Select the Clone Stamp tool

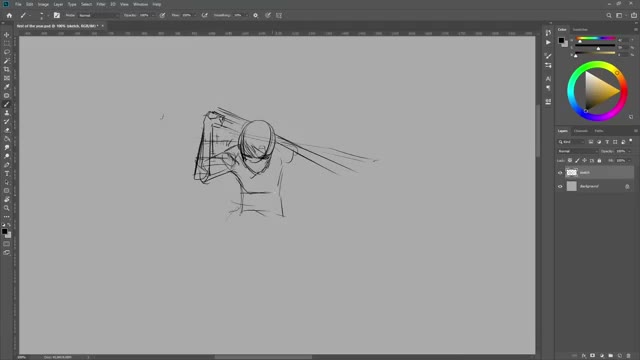pos(7,113)
